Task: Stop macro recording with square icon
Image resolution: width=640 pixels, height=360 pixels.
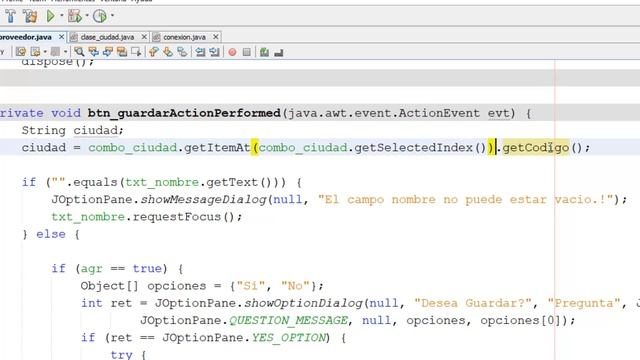Action: (247, 52)
